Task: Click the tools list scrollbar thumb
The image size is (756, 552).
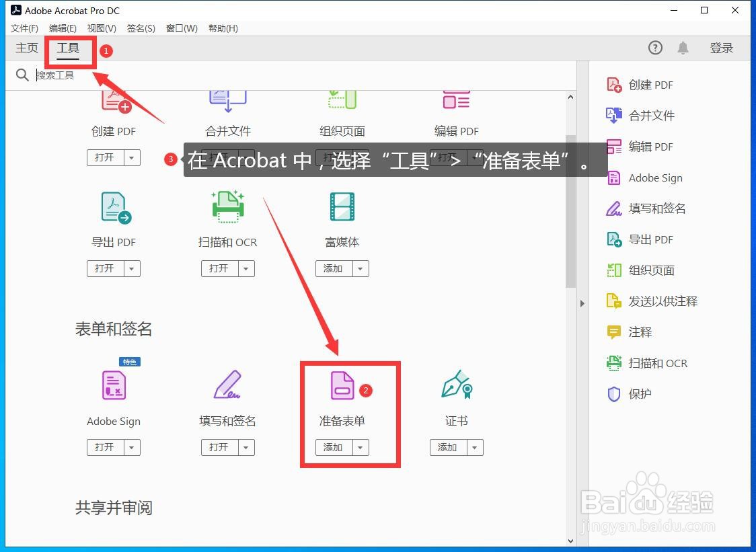Action: point(570,210)
